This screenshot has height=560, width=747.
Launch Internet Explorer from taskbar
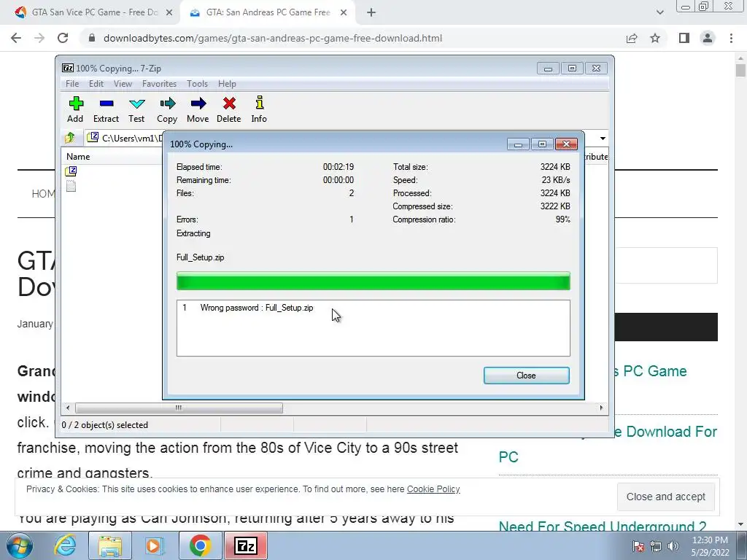click(x=64, y=545)
